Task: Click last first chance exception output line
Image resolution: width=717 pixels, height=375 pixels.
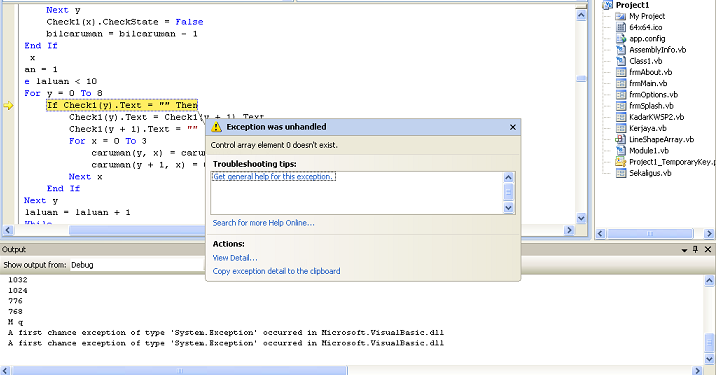Action: tap(226, 343)
